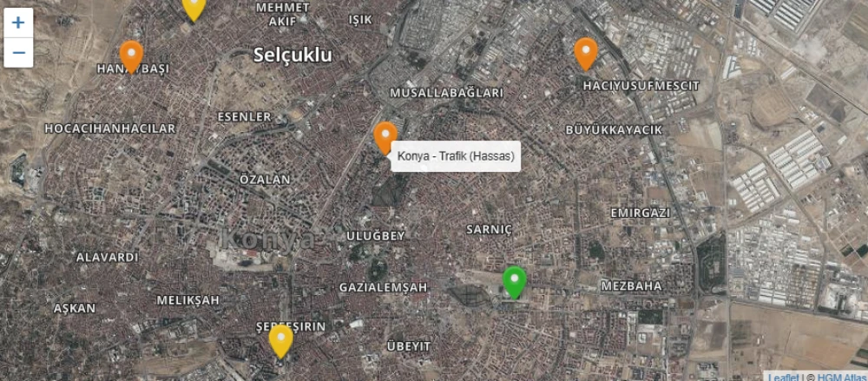Click the orange marker at Hanaybaşı

[x=131, y=56]
